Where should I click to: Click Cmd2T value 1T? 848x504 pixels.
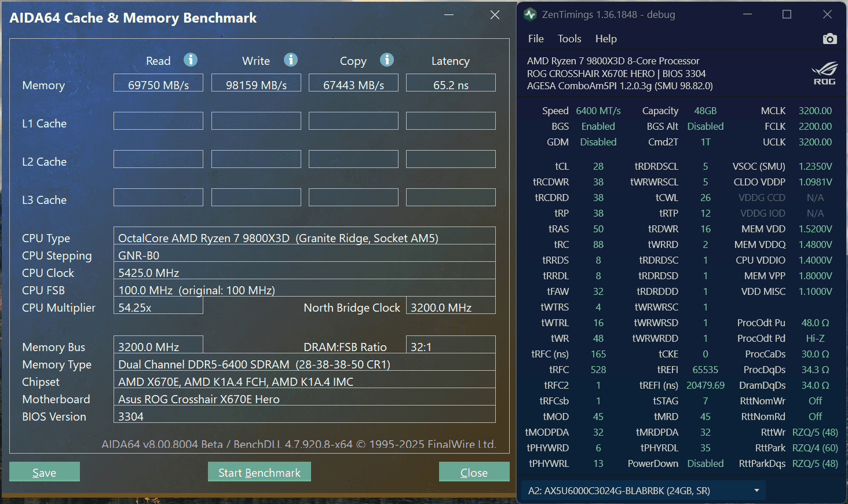tap(706, 142)
